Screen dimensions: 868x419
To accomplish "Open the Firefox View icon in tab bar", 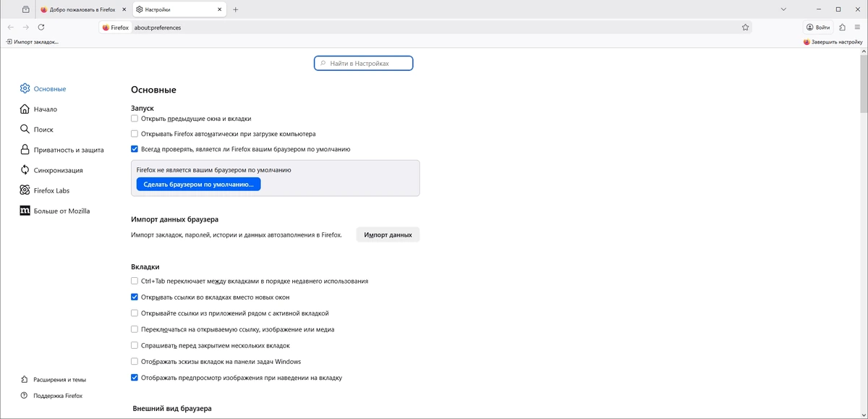I will pos(26,9).
